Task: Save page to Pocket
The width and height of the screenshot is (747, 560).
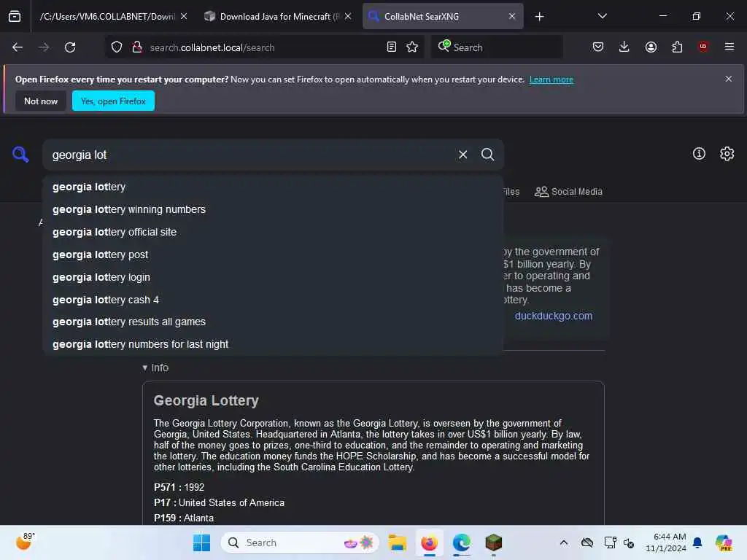Action: (598, 47)
